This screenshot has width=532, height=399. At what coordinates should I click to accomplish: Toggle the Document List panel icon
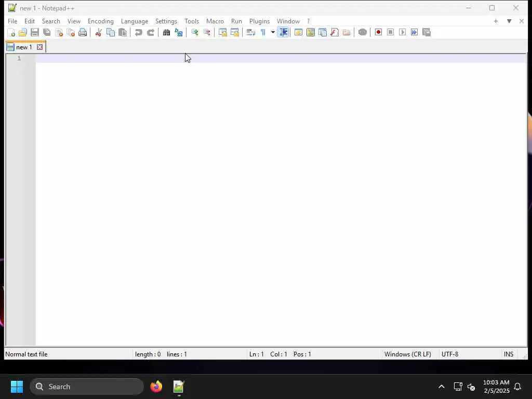point(323,32)
